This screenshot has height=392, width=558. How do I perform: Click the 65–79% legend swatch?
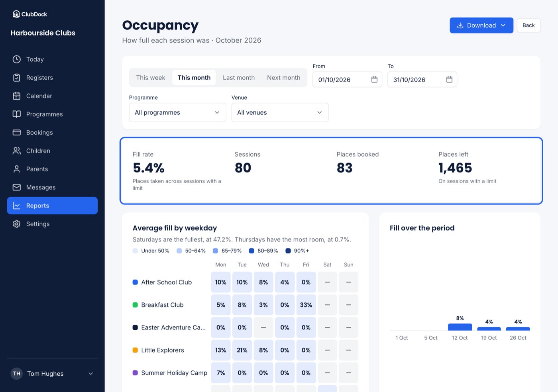216,251
